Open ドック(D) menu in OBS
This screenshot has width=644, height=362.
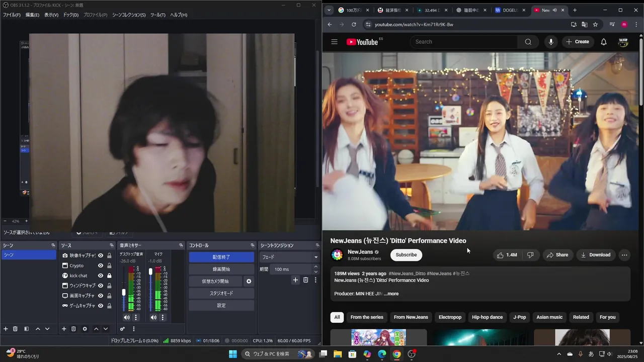70,15
